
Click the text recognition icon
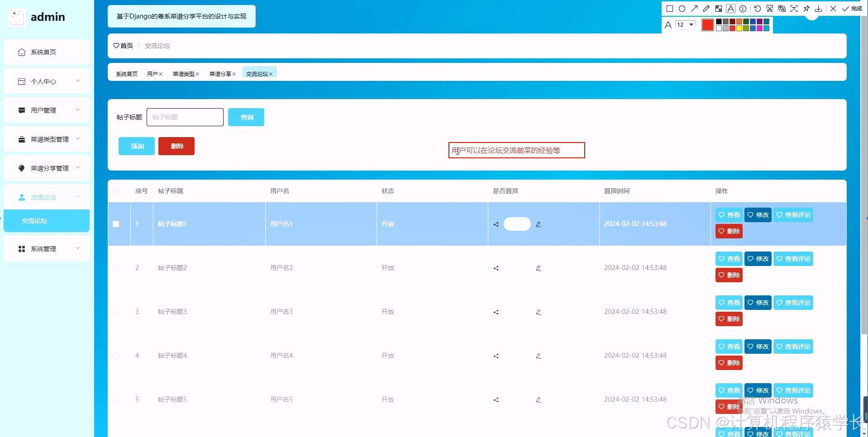pyautogui.click(x=794, y=9)
